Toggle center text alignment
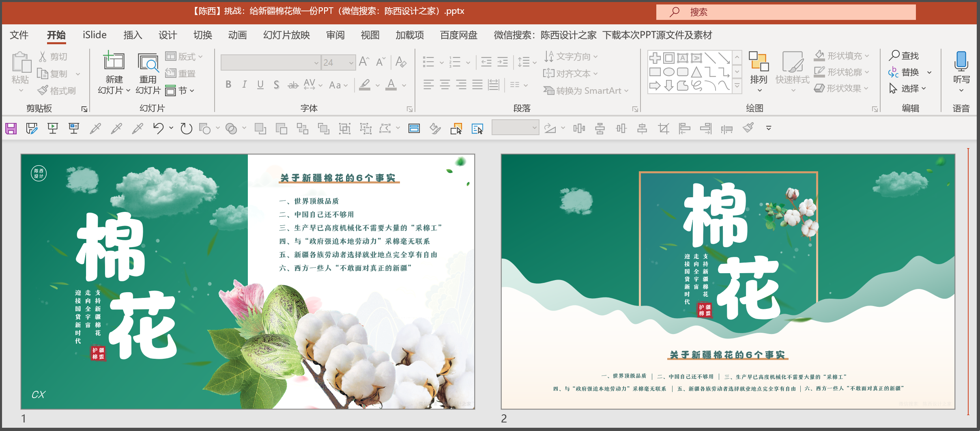 point(445,84)
